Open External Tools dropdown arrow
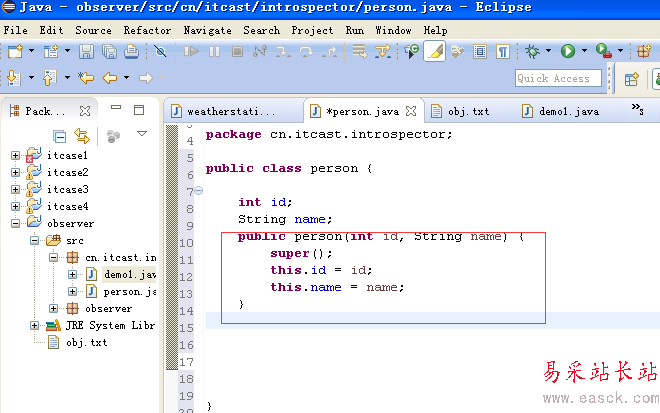 tap(620, 51)
